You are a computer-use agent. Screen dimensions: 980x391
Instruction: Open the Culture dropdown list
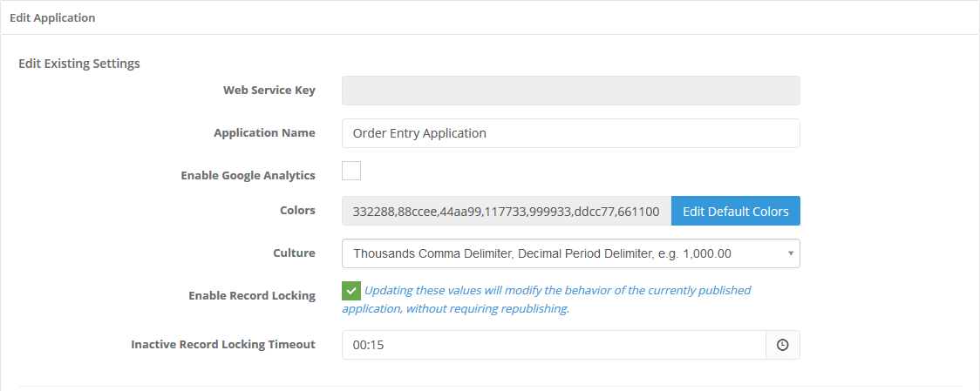tap(570, 253)
